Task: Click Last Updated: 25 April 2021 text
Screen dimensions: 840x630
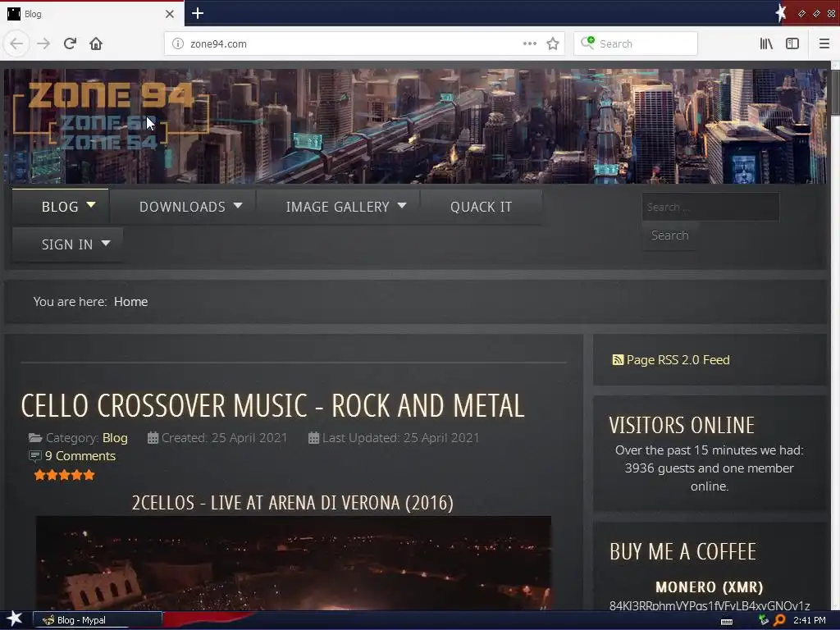Action: pyautogui.click(x=400, y=438)
